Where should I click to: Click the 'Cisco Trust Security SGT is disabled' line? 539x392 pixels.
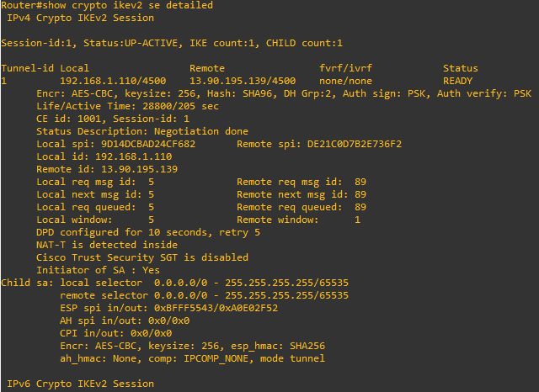coord(142,257)
